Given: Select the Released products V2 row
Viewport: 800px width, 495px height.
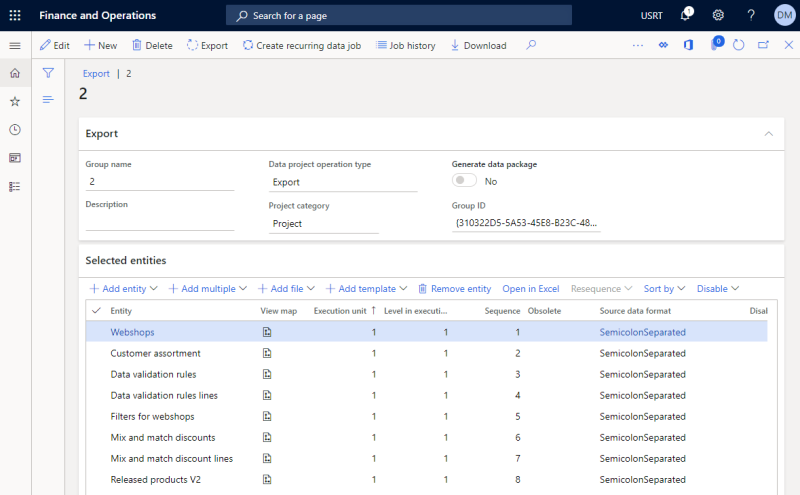Looking at the screenshot, I should [427, 480].
